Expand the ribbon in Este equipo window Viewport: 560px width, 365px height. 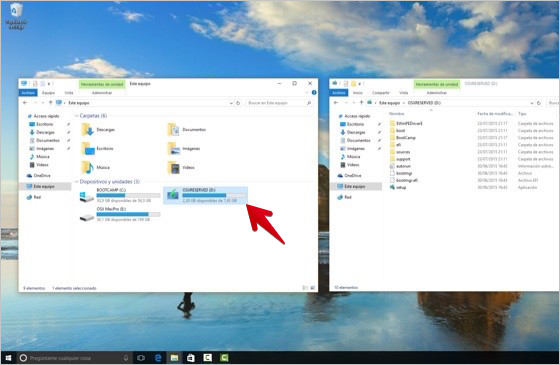pos(307,93)
